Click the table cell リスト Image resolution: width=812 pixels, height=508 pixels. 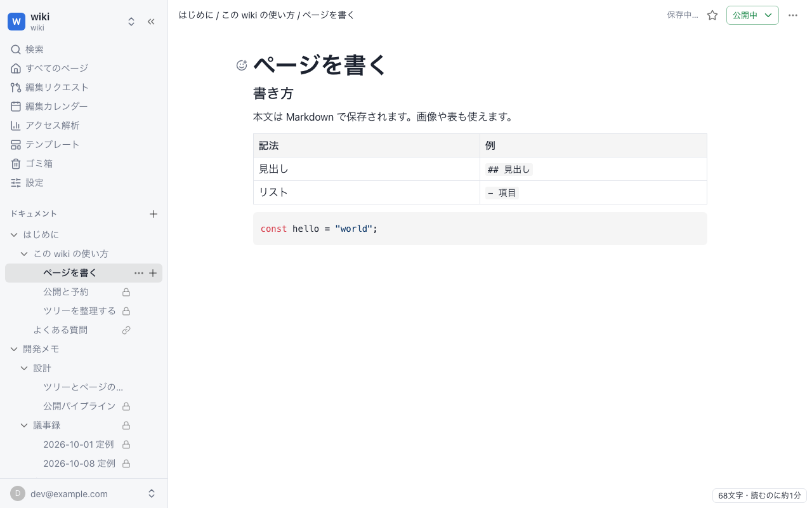pos(367,192)
